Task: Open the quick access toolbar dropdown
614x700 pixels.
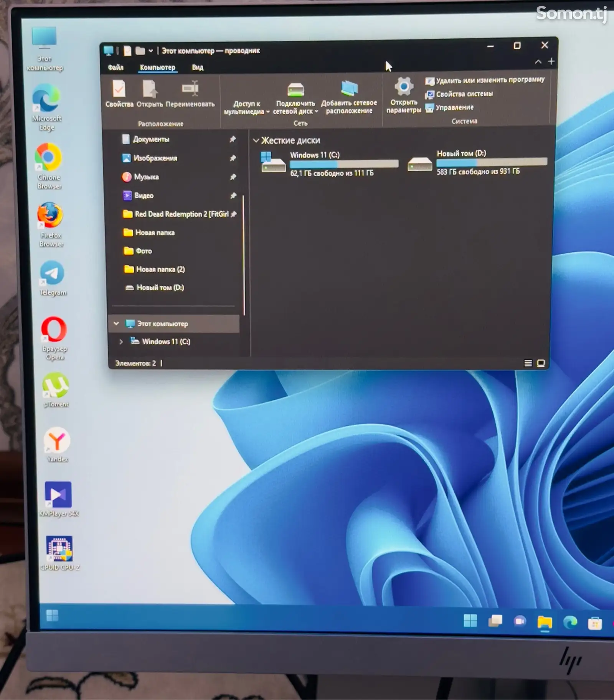Action: (x=151, y=51)
